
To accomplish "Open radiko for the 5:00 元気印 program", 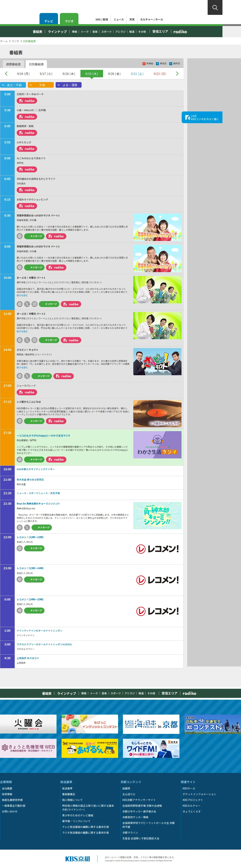I will [x=27, y=101].
